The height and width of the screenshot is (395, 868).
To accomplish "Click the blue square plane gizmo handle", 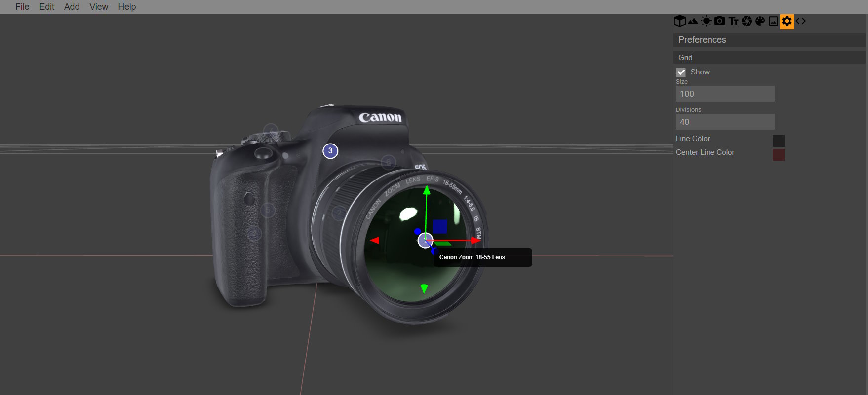I will click(x=439, y=227).
